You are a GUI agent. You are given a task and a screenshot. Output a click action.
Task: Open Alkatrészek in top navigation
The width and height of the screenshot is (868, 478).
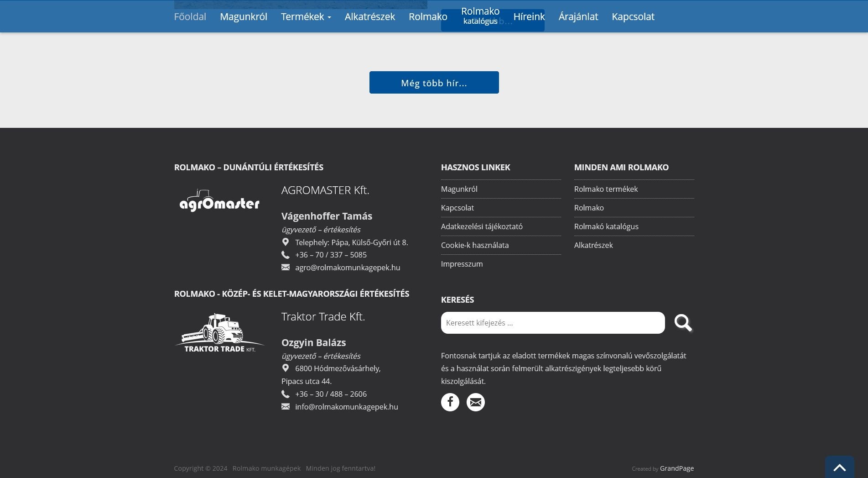point(370,16)
